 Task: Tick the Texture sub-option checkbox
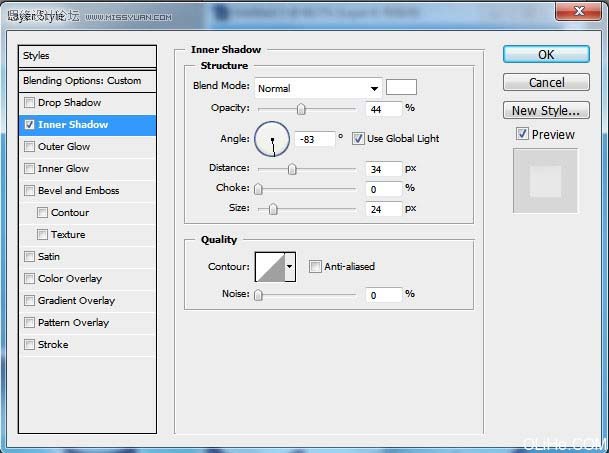coord(42,235)
